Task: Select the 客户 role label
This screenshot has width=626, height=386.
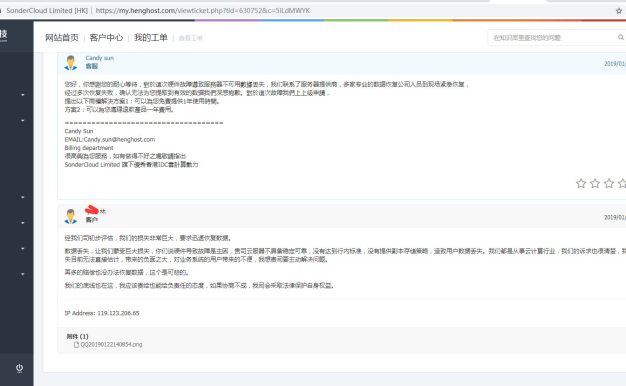Action: (91, 220)
